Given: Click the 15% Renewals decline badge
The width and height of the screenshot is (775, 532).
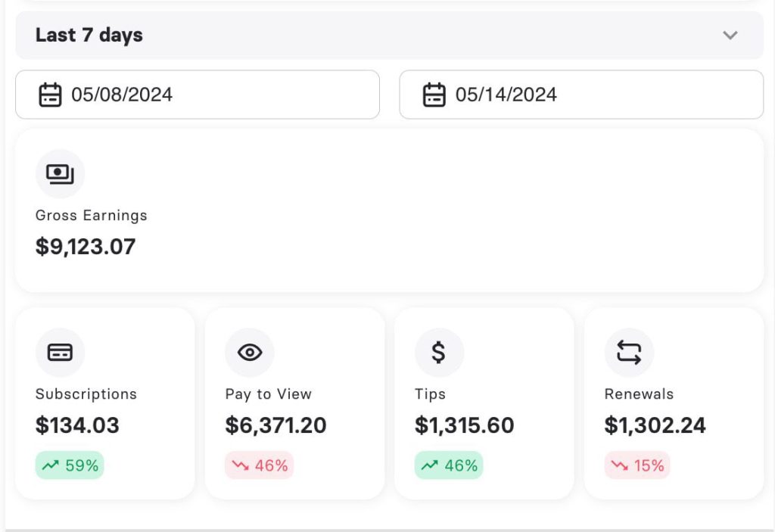Looking at the screenshot, I should 637,465.
